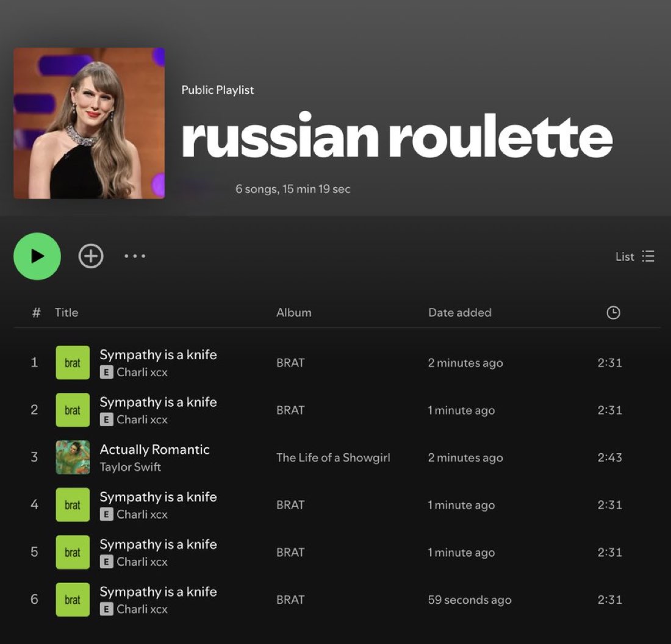Save playlist with the plus circle icon

[91, 256]
